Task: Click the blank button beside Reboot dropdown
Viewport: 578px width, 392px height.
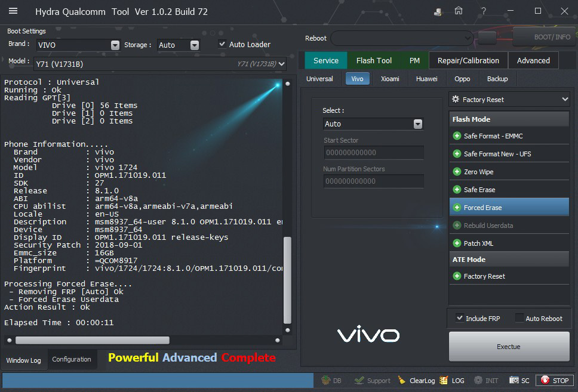Action: [487, 38]
